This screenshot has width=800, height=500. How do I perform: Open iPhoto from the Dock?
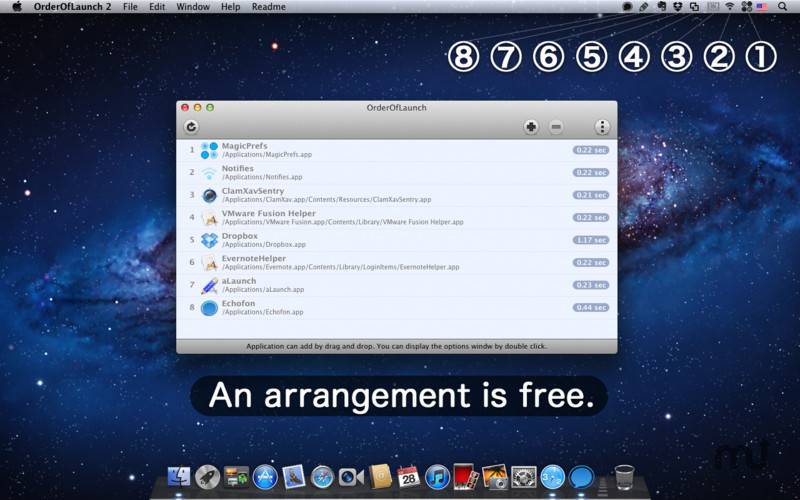494,477
